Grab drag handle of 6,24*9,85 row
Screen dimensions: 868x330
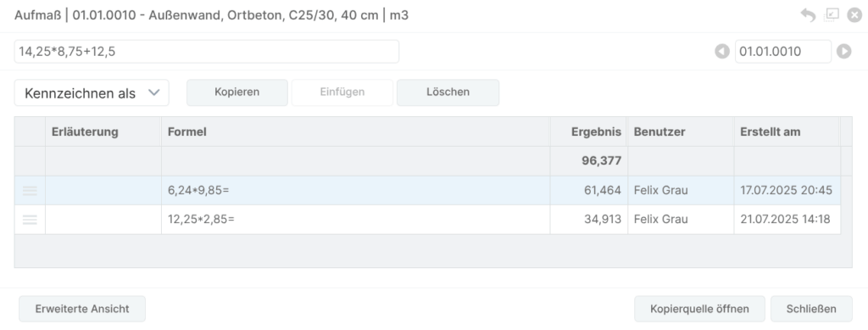(30, 191)
